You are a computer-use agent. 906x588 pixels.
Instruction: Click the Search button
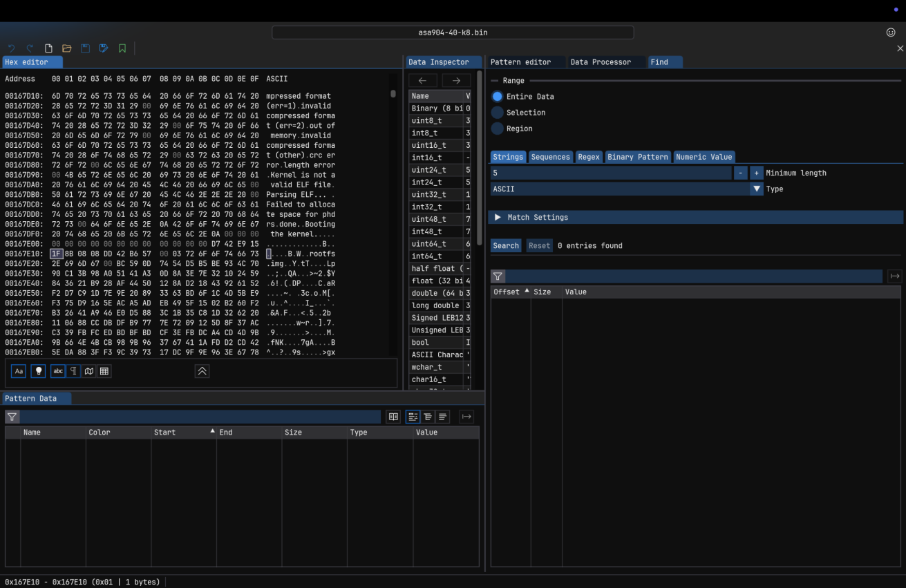pyautogui.click(x=506, y=245)
